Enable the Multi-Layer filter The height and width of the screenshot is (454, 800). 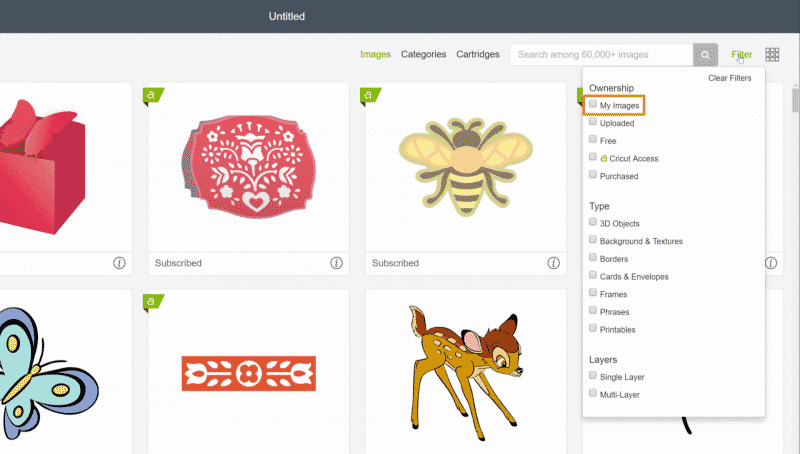tap(592, 393)
